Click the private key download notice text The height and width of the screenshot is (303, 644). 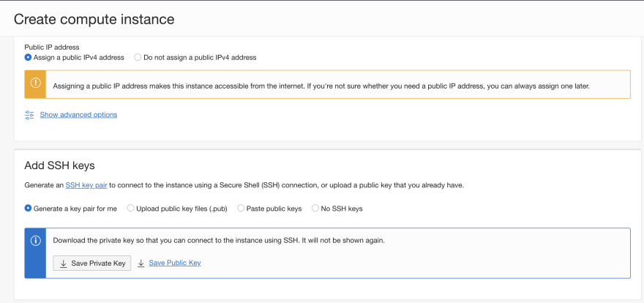pyautogui.click(x=219, y=241)
